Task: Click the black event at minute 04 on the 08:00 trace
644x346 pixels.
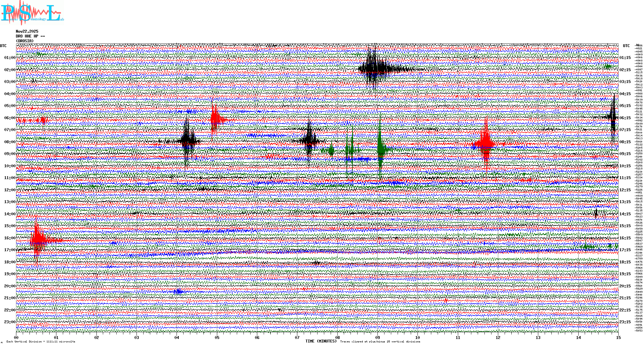Action: point(188,140)
